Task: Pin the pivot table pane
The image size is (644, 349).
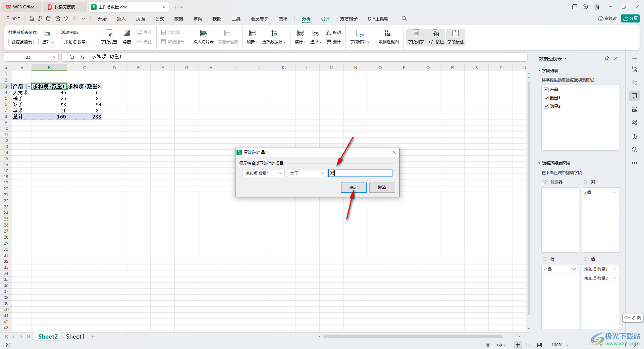Action: pyautogui.click(x=606, y=58)
